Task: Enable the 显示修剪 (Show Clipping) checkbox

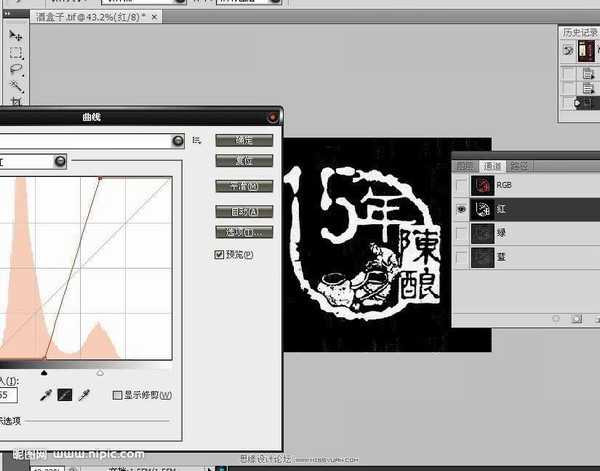Action: point(117,396)
